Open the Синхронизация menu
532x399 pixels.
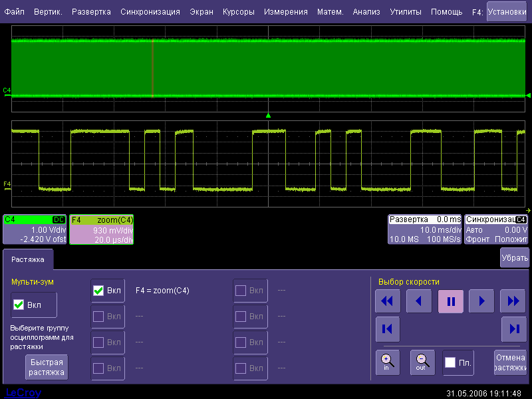(150, 12)
